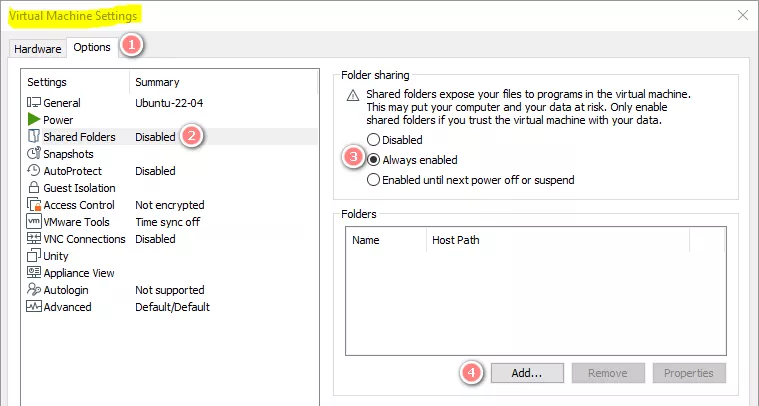Viewport: 759px width, 406px height.
Task: Select Always enabled radio button
Action: [373, 160]
